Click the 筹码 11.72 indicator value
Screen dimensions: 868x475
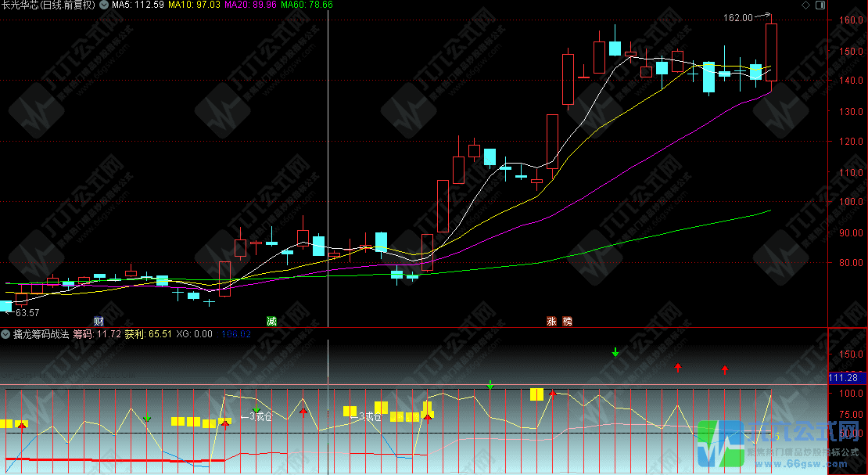97,334
